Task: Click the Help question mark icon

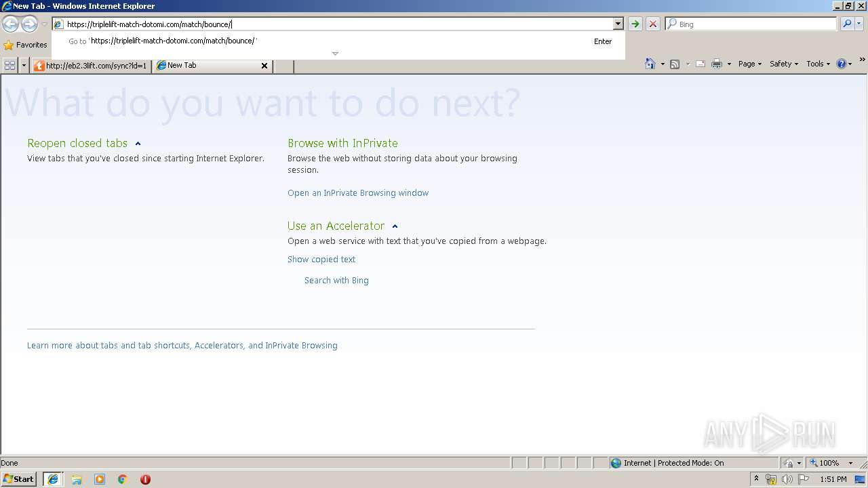Action: coord(842,64)
